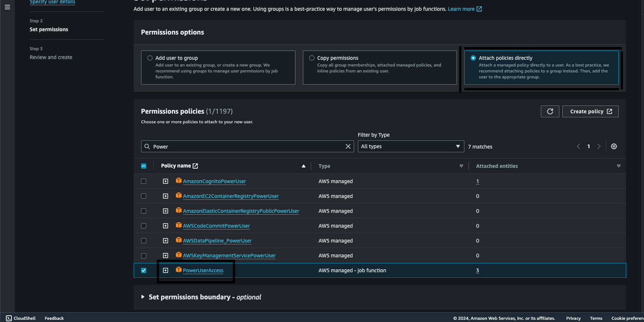The height and width of the screenshot is (322, 644).
Task: Open AWSDataPipeline_PowerUser policy link
Action: coord(217,241)
